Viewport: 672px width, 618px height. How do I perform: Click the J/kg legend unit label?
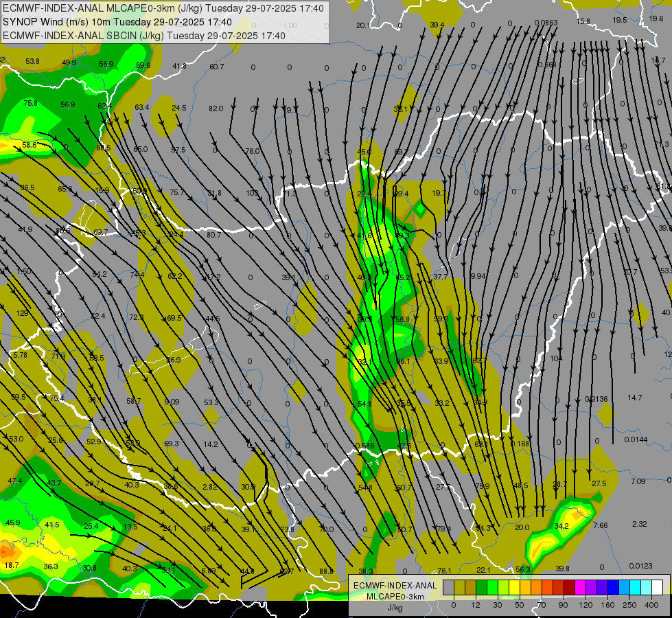[x=395, y=608]
